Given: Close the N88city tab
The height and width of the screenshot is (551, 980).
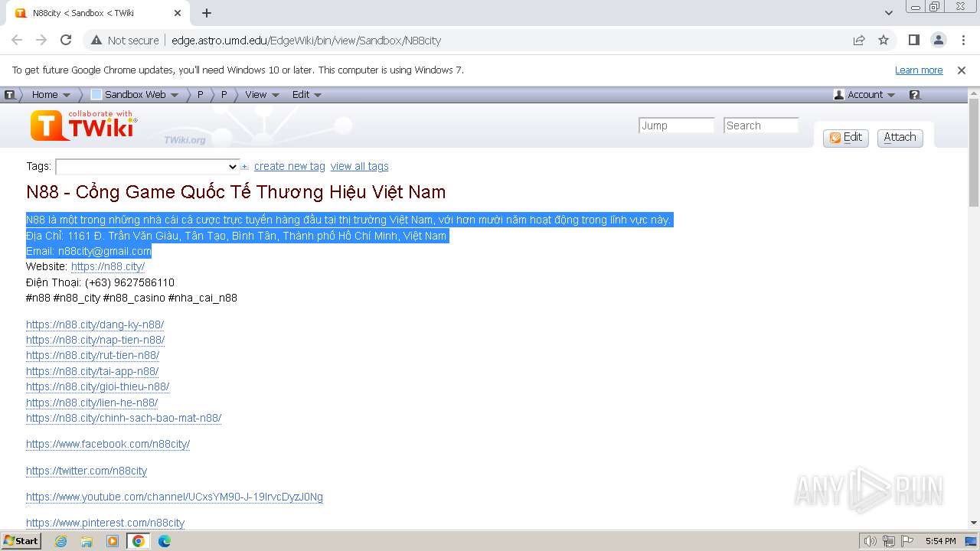Looking at the screenshot, I should [178, 13].
